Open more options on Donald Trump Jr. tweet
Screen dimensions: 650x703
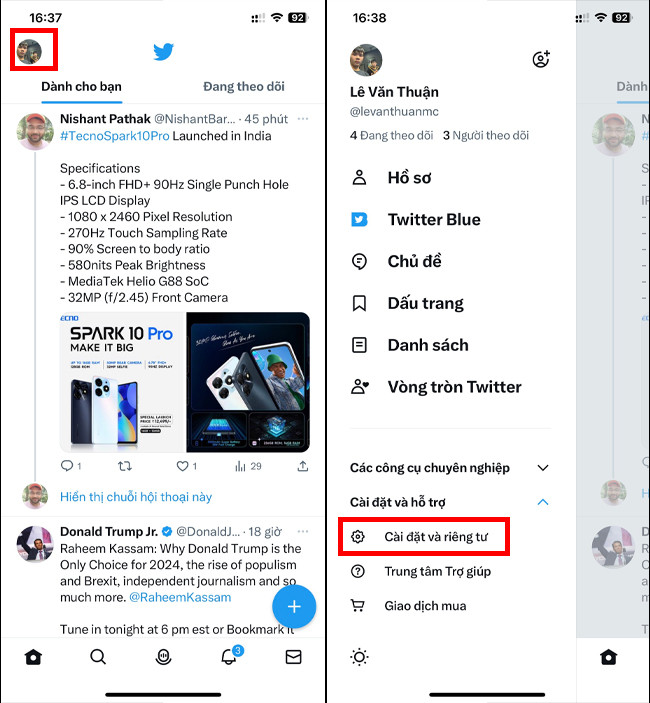click(x=303, y=531)
